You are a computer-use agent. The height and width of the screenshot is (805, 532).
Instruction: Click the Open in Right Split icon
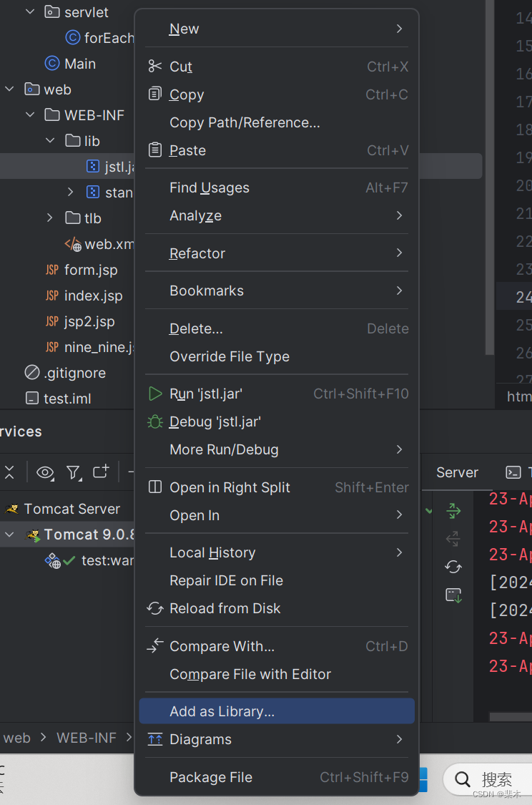tap(155, 487)
